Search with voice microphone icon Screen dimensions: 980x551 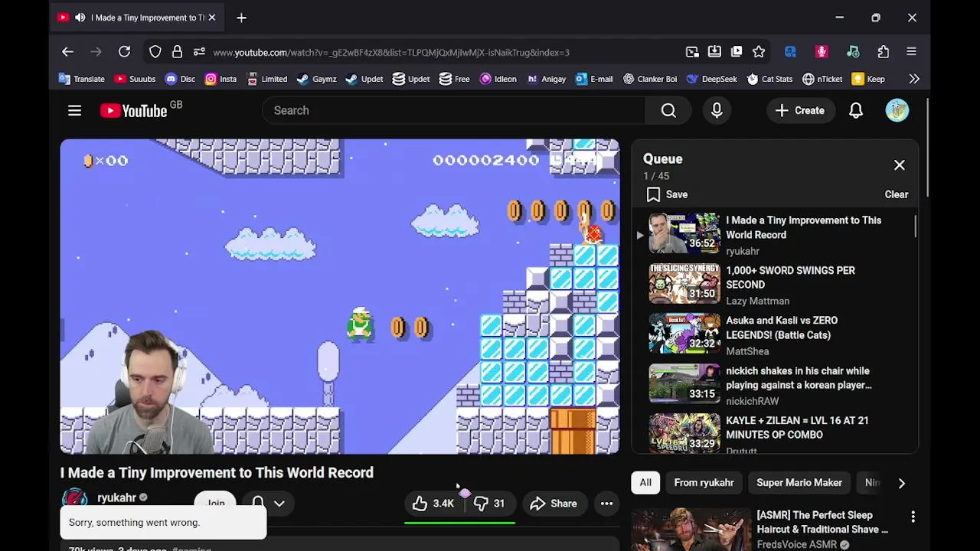717,111
